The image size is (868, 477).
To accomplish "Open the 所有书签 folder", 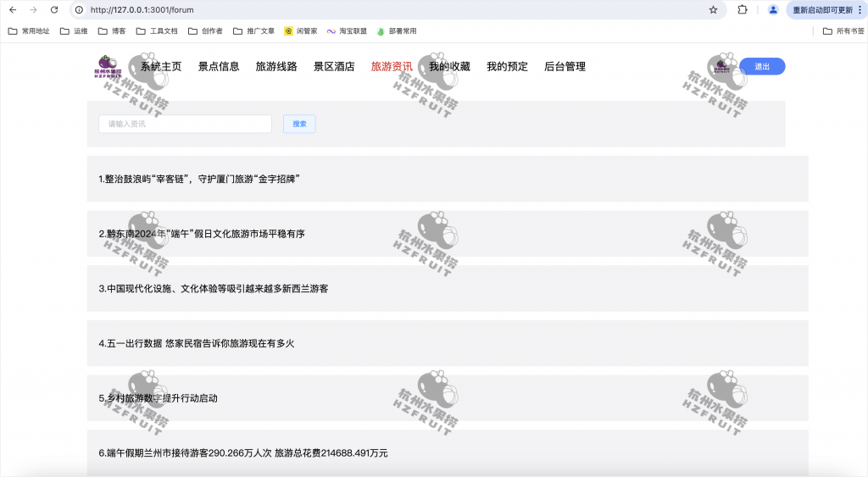I will [843, 31].
